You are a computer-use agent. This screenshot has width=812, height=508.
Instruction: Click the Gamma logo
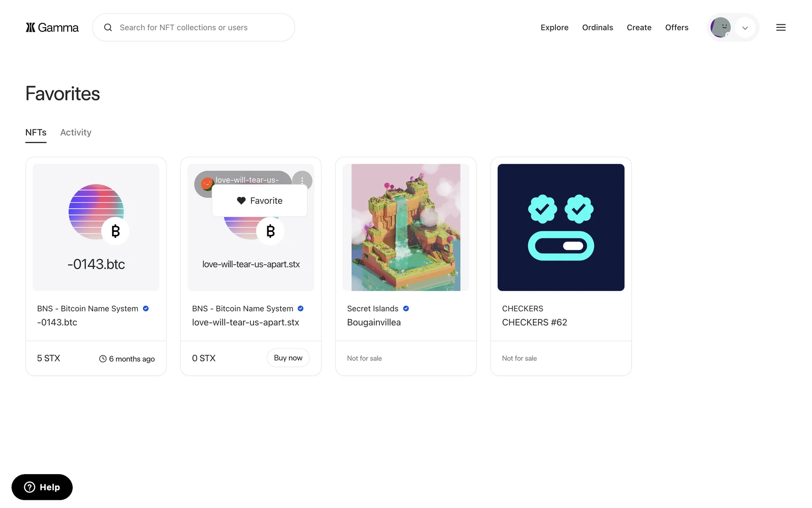[52, 28]
